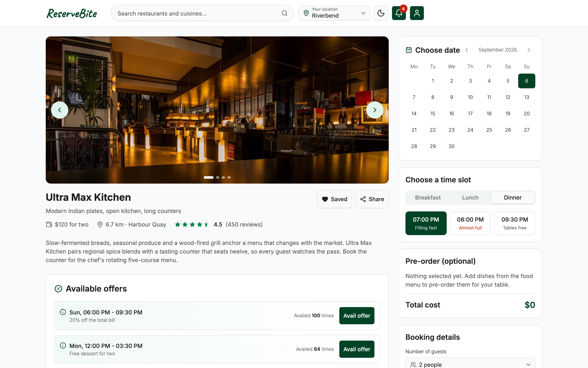Jump to the fourth carousel slide dot
This screenshot has height=368, width=588.
click(x=229, y=177)
